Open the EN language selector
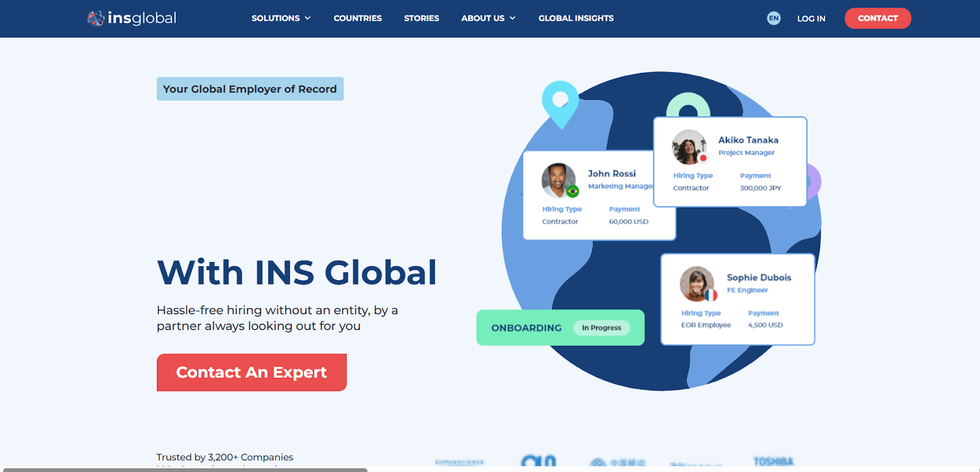The height and width of the screenshot is (472, 980). click(x=774, y=18)
